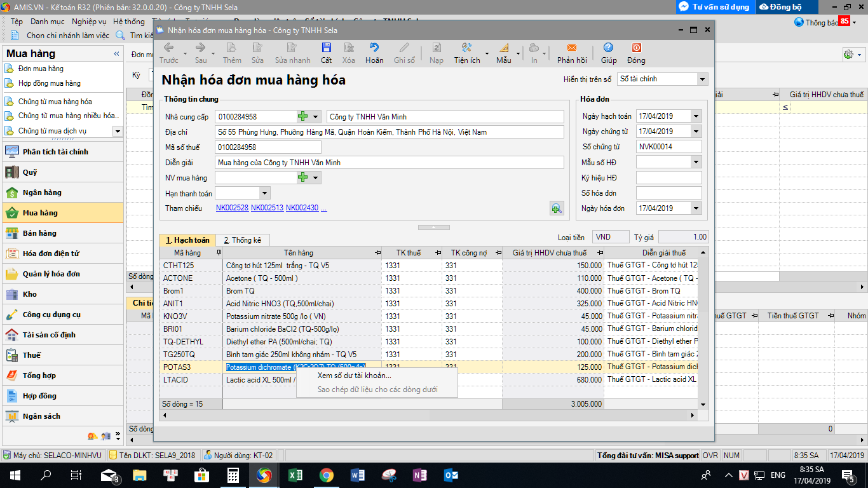Open Nhà cung cấp code dropdown arrow

(x=315, y=116)
